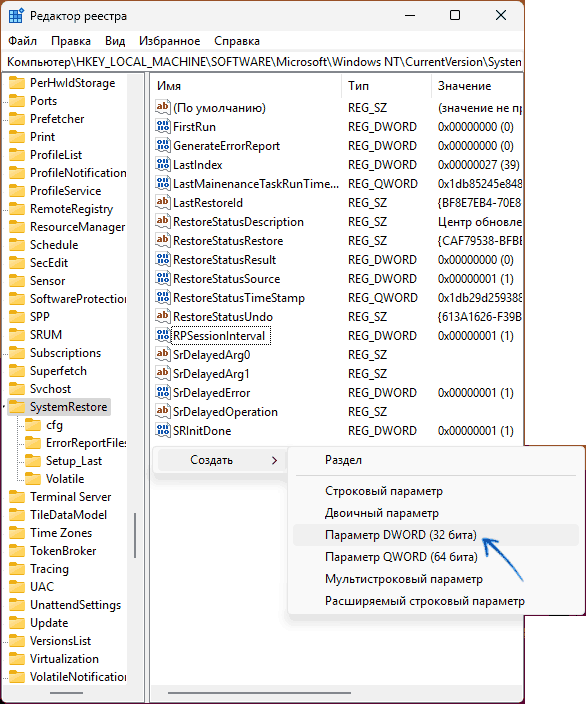Click the Volatile subfolder icon
This screenshot has width=586, height=704.
[x=33, y=479]
